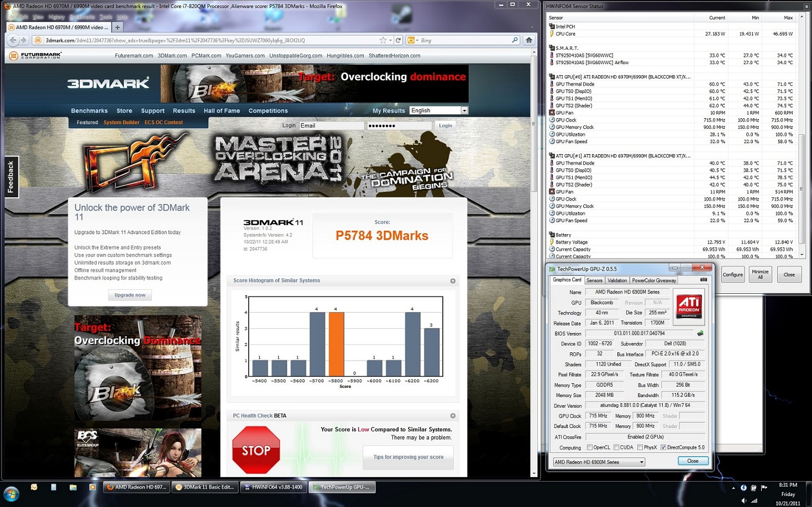
Task: Collapse the PC Health Check panel arrow icon
Action: 453,416
